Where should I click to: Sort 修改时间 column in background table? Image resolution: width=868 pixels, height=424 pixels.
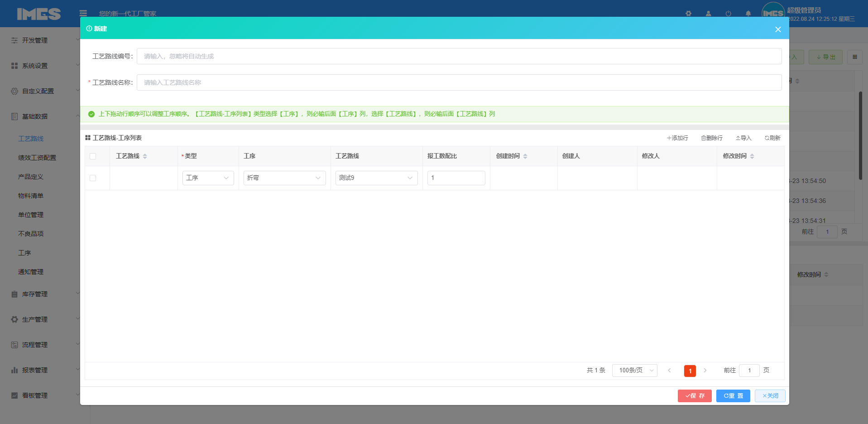point(826,275)
